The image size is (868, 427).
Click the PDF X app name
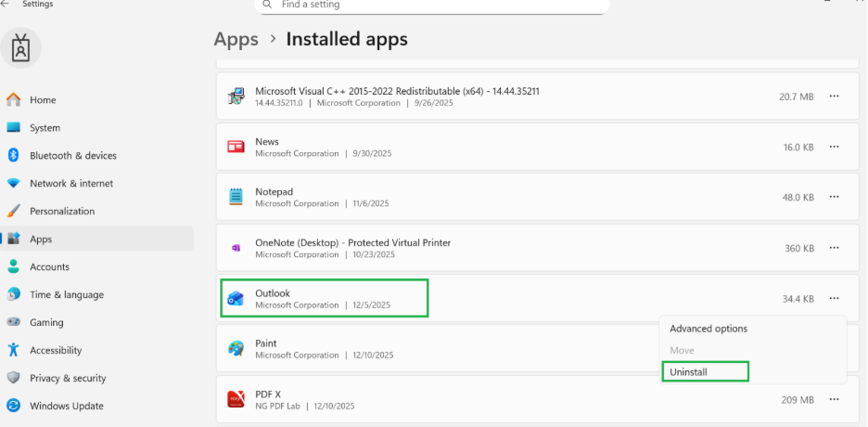[268, 395]
